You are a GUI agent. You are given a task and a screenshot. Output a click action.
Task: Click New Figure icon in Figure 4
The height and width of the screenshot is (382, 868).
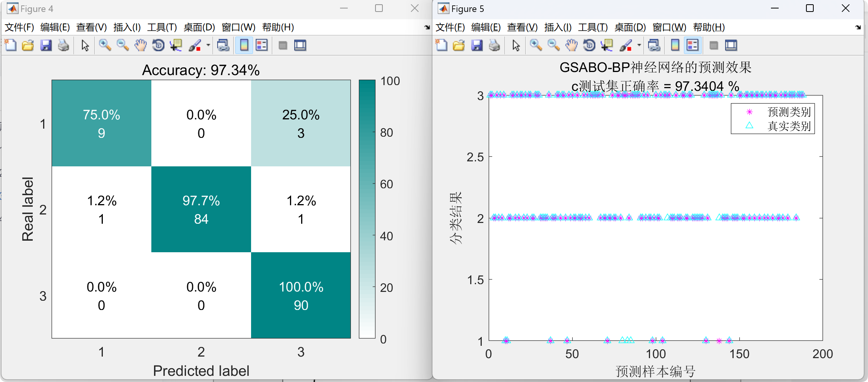pyautogui.click(x=10, y=45)
